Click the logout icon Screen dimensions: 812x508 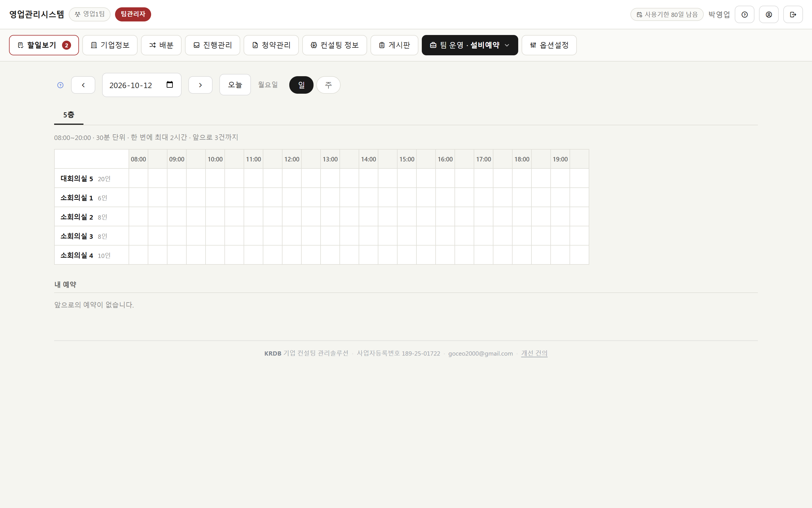pos(793,14)
